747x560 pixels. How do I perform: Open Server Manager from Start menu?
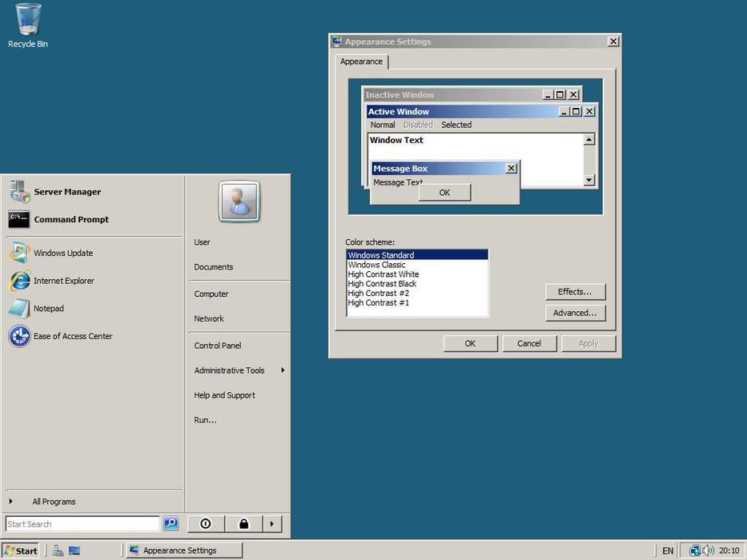point(94,192)
